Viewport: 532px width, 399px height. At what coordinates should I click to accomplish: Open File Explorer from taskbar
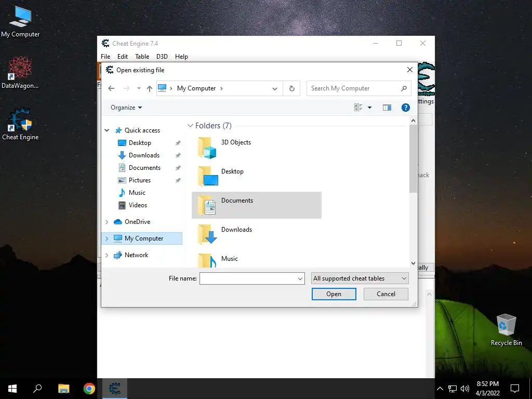click(x=63, y=389)
